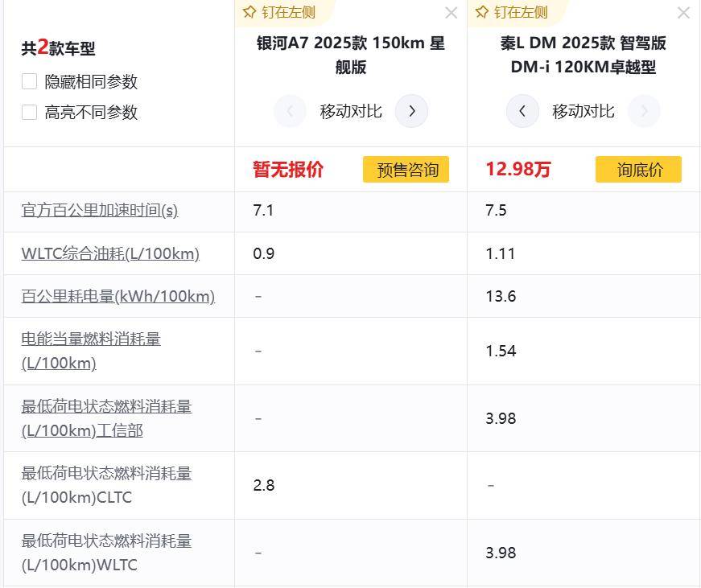Remove 银河A7 from the comparison
701x588 pixels.
451,13
